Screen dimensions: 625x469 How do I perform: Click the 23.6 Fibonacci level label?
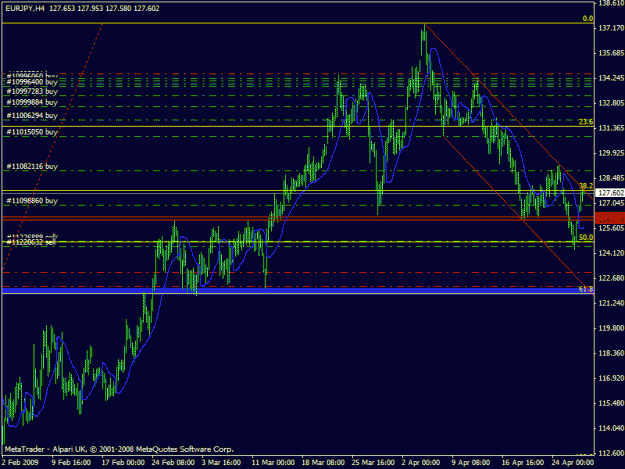click(586, 122)
